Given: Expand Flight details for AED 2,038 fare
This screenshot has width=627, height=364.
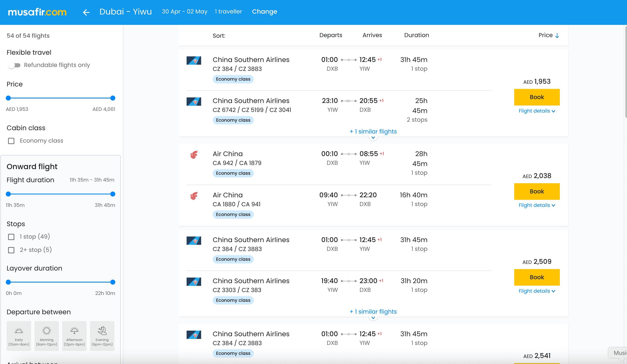Looking at the screenshot, I should 537,205.
